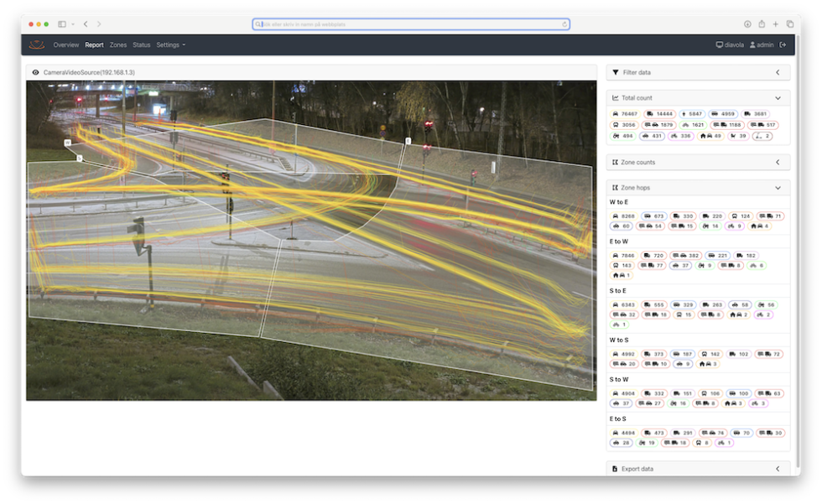822x504 pixels.
Task: Click the line chart icon beside Total count
Action: pos(616,97)
